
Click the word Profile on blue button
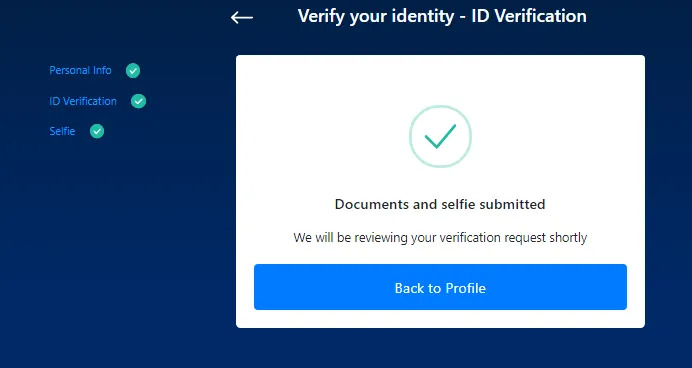pos(466,288)
